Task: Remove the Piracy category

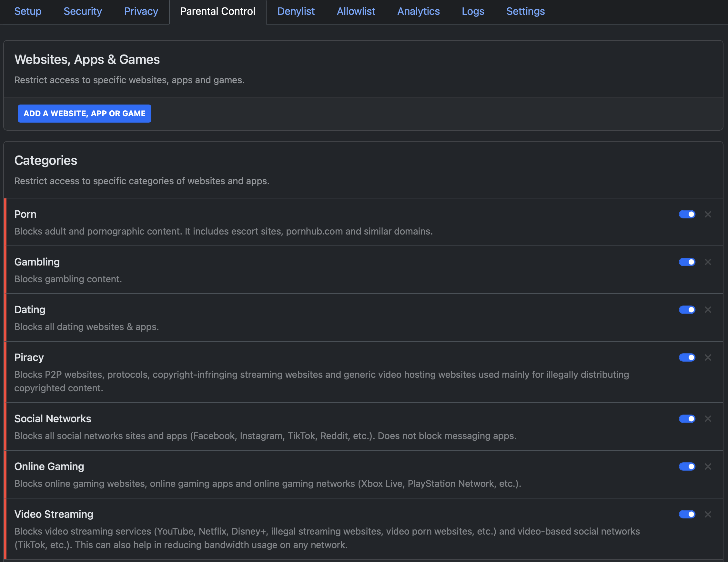Action: (708, 357)
